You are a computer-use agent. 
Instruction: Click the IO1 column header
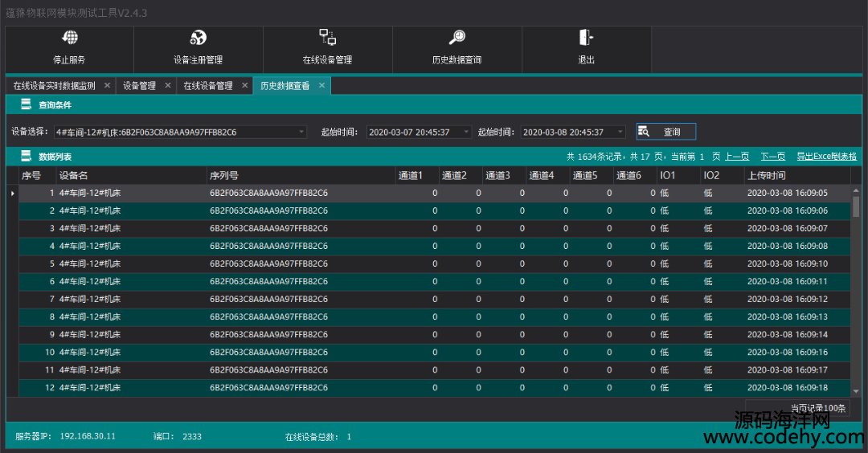pos(679,175)
